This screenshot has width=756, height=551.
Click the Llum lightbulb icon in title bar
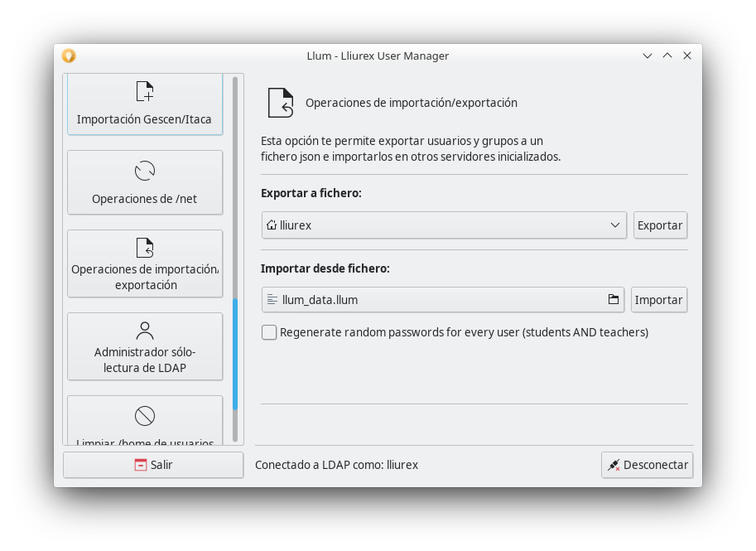(x=69, y=56)
